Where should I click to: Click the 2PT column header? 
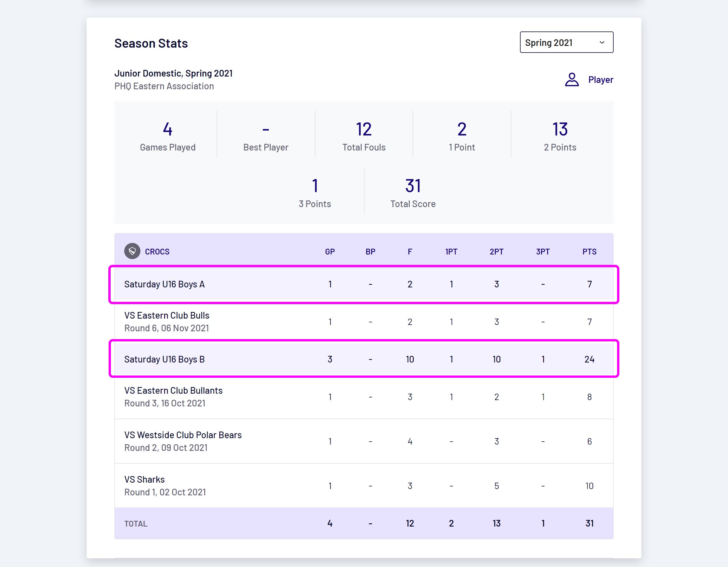(x=496, y=252)
